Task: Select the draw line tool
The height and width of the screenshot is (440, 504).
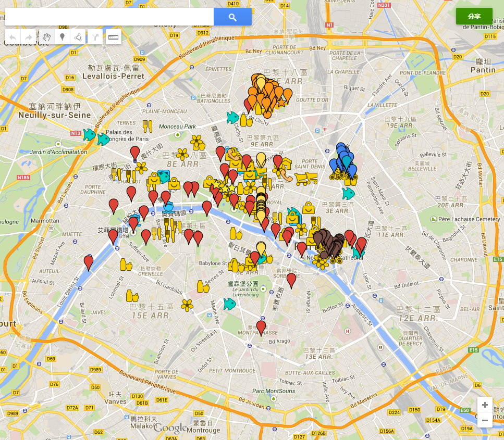Action: pyautogui.click(x=78, y=37)
